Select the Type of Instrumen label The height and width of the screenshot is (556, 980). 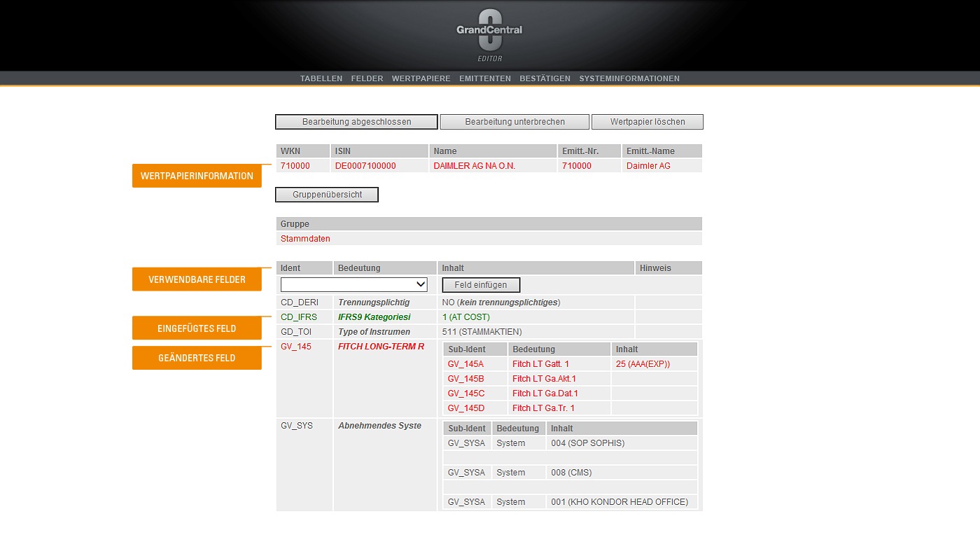click(x=374, y=332)
